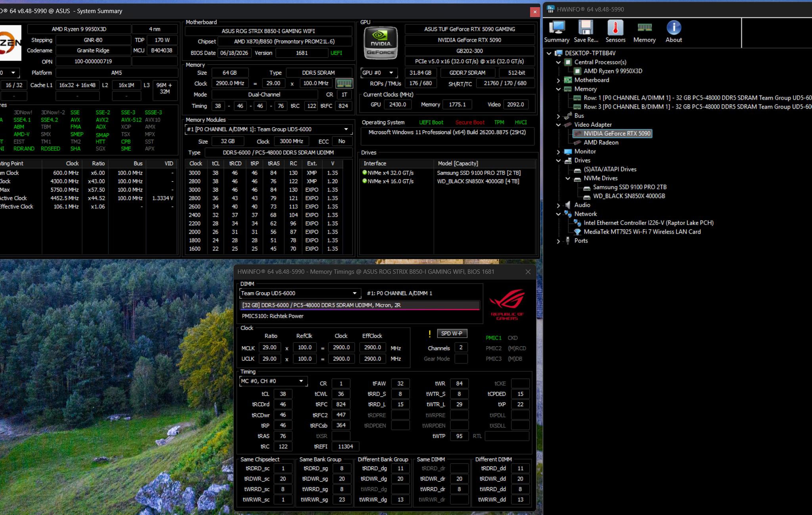Click the MediaTek Wi-Fi adapter icon
The width and height of the screenshot is (812, 515).
(578, 232)
